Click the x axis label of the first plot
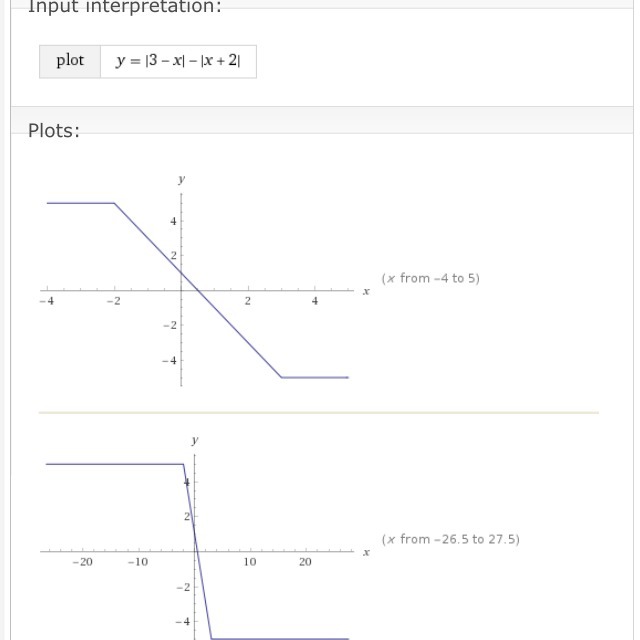The height and width of the screenshot is (640, 640). pos(366,291)
